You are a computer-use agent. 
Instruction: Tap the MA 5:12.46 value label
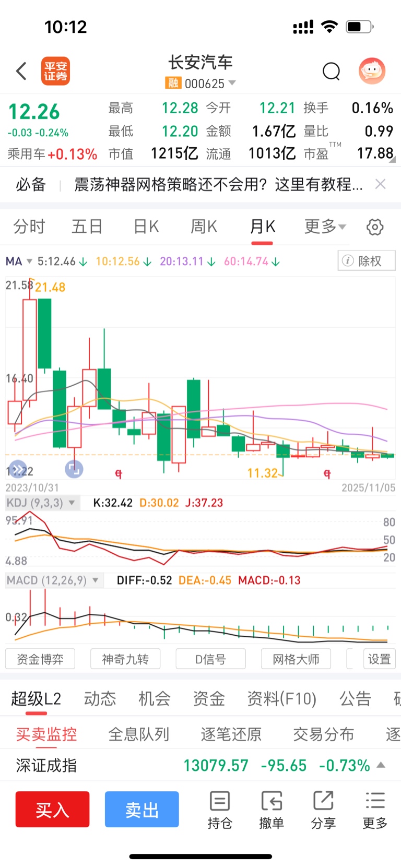[x=62, y=261]
